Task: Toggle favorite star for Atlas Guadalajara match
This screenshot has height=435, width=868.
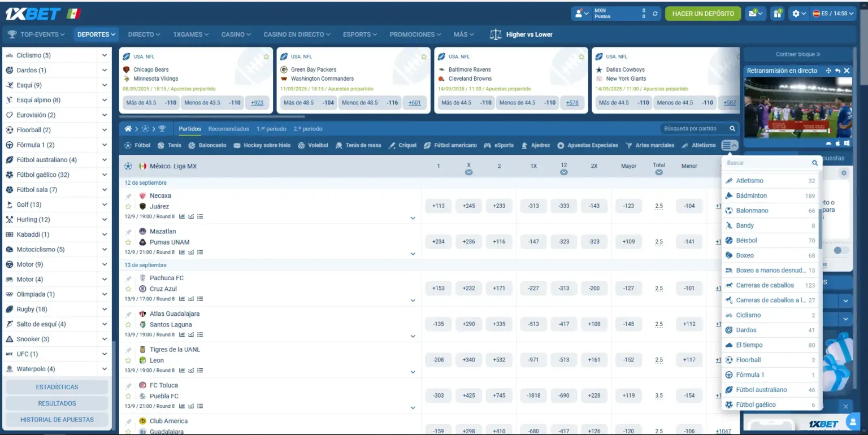Action: (128, 325)
